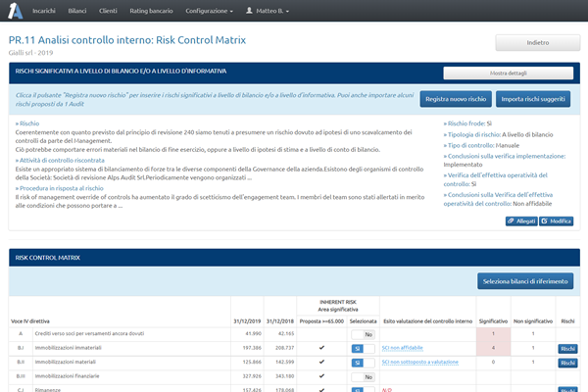The height and width of the screenshot is (392, 588).
Task: Go to Incarichi menu
Action: click(x=44, y=11)
